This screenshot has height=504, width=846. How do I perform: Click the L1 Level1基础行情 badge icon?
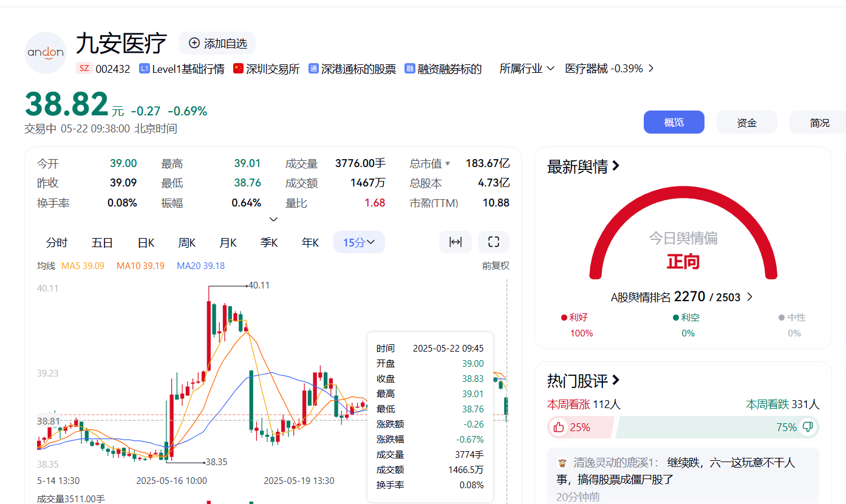[x=144, y=69]
